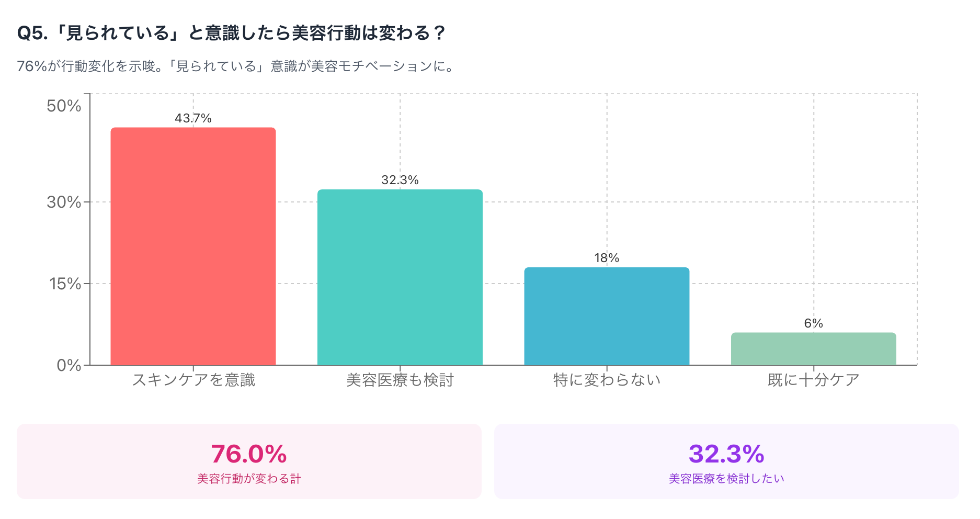This screenshot has width=980, height=519.
Task: Select the green 既に十分ケア bar
Action: [x=813, y=348]
